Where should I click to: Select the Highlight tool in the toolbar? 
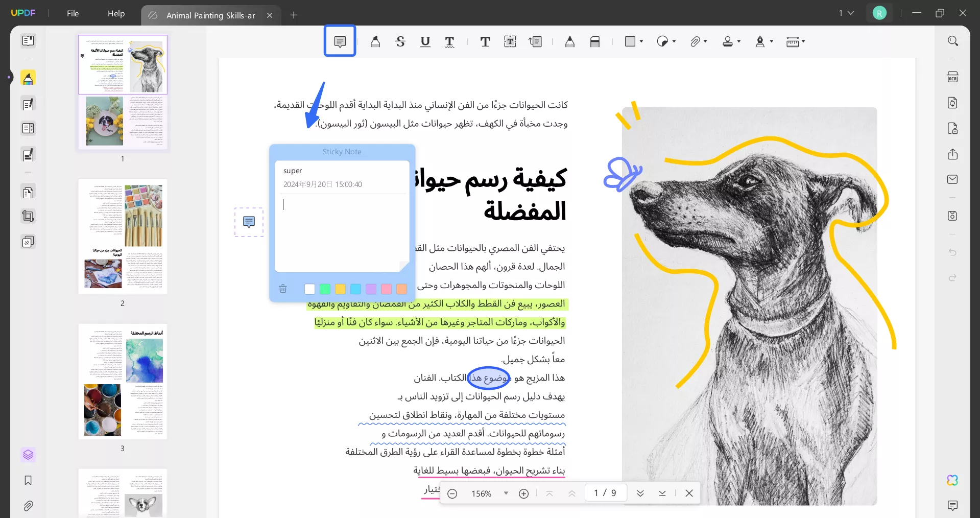click(x=375, y=41)
